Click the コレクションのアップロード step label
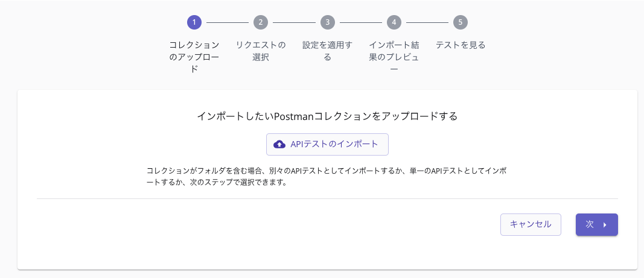The height and width of the screenshot is (278, 644). point(194,57)
